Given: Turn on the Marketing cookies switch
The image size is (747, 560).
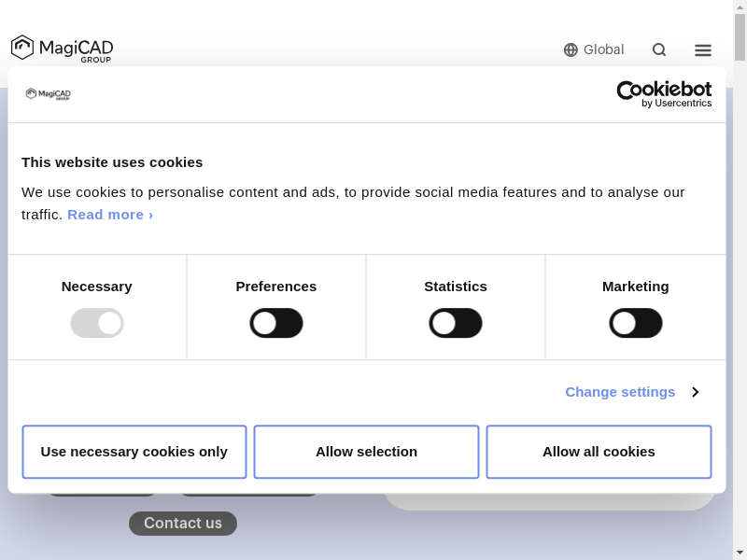Looking at the screenshot, I should click(636, 323).
